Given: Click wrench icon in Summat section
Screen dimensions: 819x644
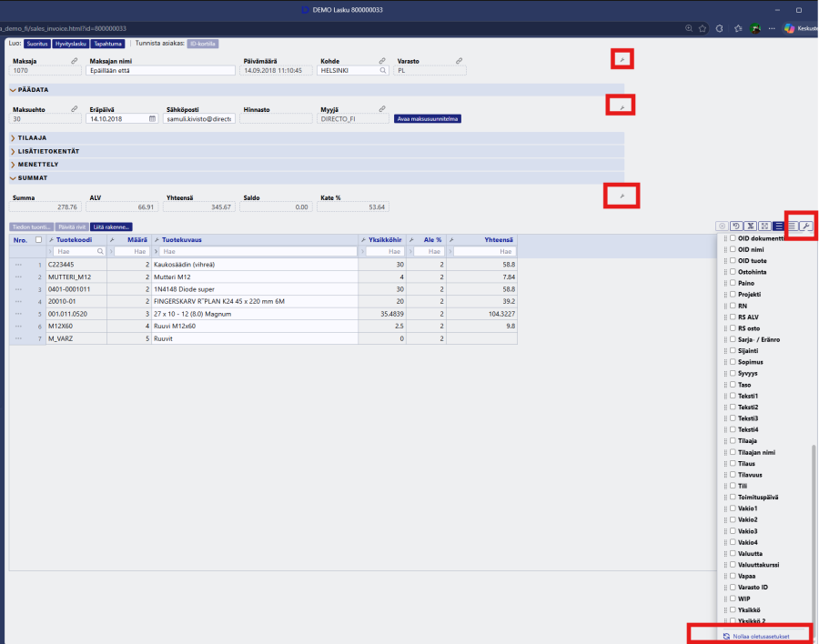Looking at the screenshot, I should [x=622, y=196].
